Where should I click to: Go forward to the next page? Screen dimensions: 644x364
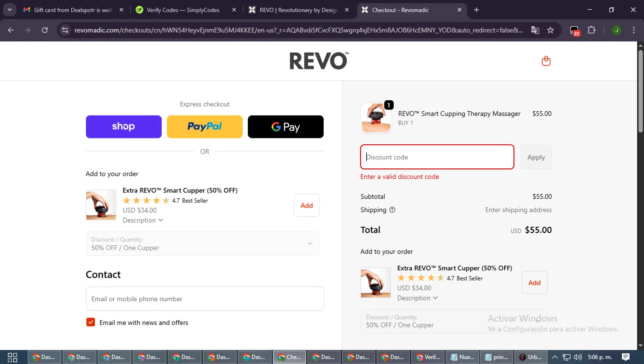[27, 30]
